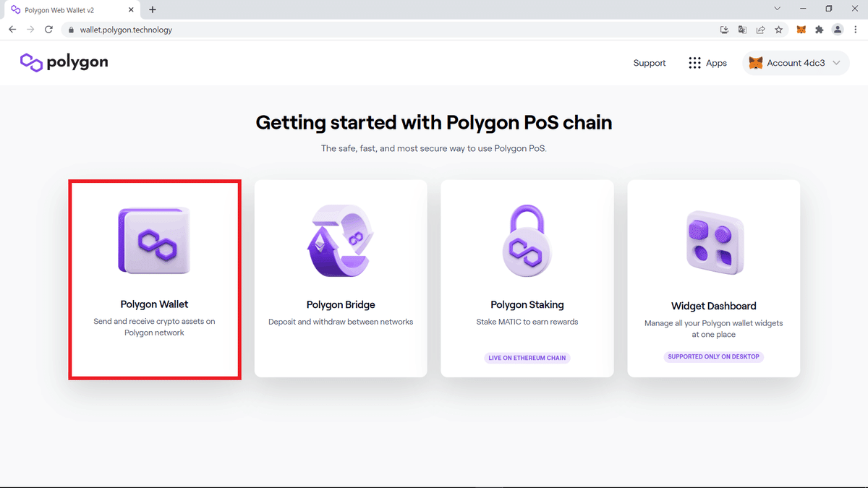Viewport: 868px width, 488px height.
Task: Open the Support link
Action: (650, 63)
